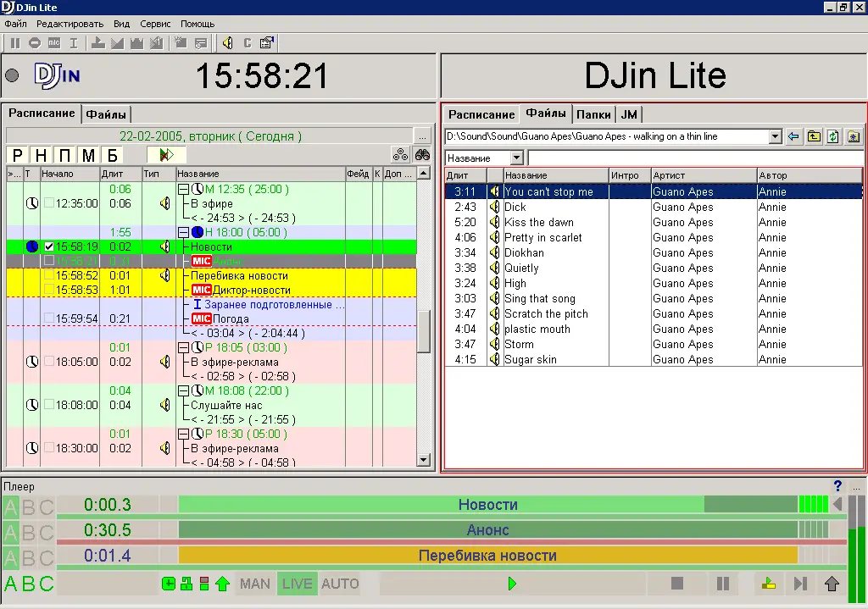Image resolution: width=868 pixels, height=609 pixels.
Task: Click the player's green play button
Action: (512, 584)
